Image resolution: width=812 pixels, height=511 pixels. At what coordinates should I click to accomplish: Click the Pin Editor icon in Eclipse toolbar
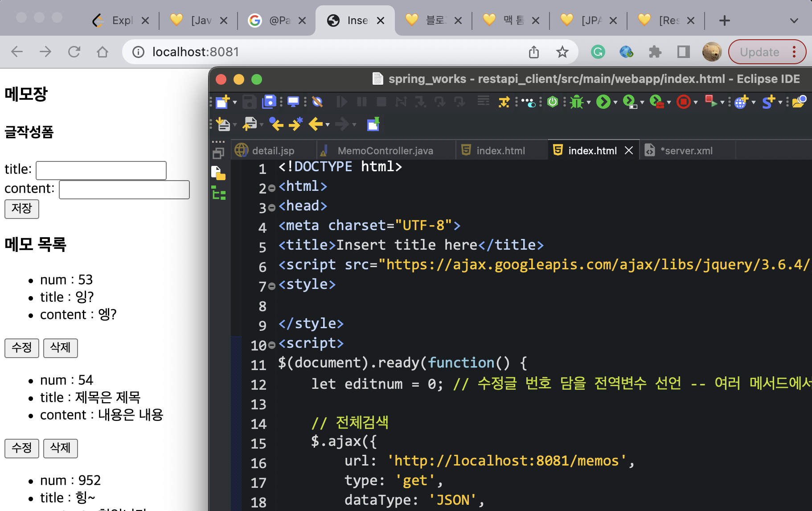373,124
